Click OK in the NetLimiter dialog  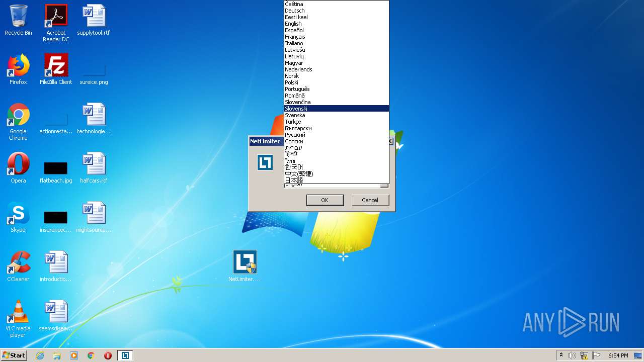click(x=325, y=200)
